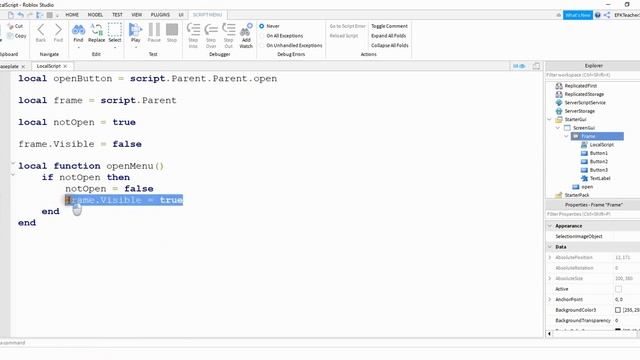This screenshot has height=360, width=640.
Task: Click the Filter Properties search field
Action: pyautogui.click(x=593, y=214)
